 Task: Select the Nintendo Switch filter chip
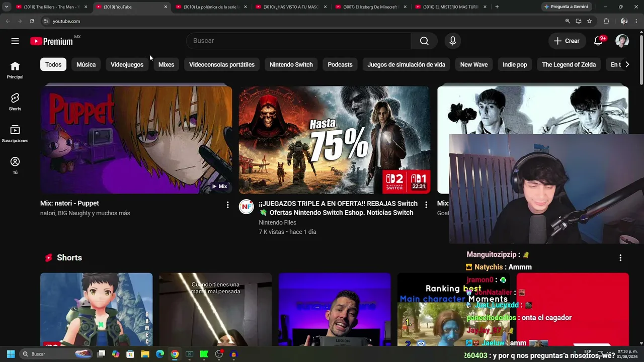291,64
